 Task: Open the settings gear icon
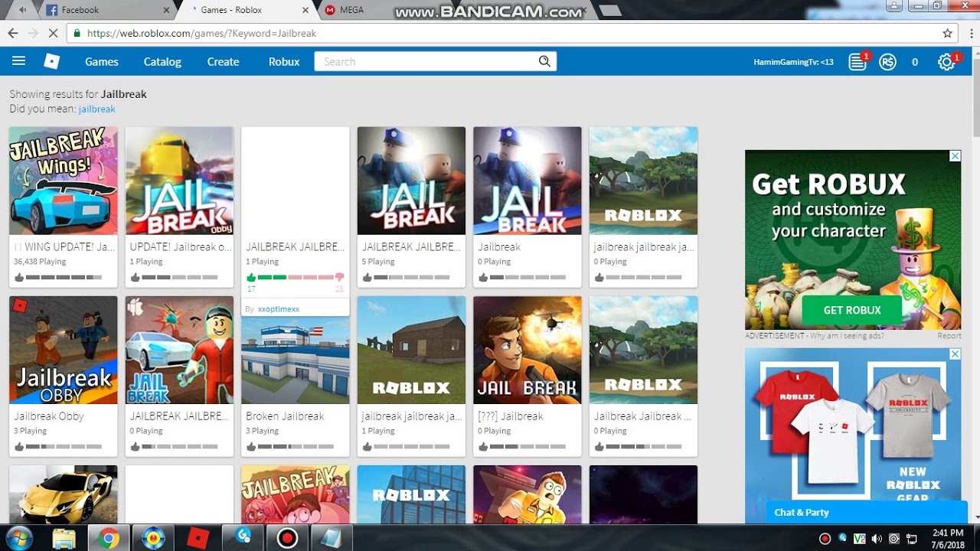[x=946, y=62]
